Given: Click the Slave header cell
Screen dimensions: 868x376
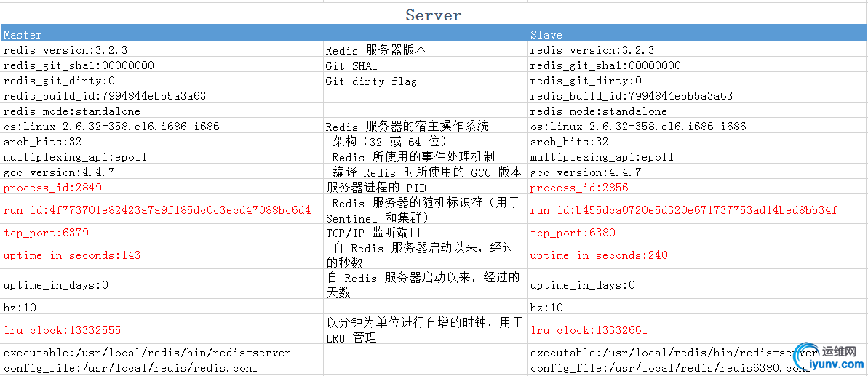Looking at the screenshot, I should 698,34.
